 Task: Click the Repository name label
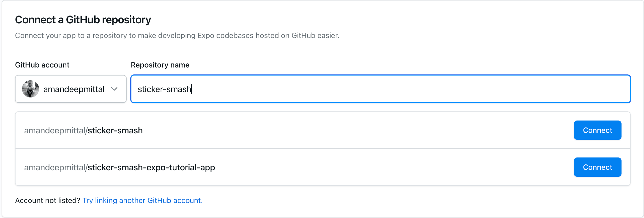click(160, 65)
